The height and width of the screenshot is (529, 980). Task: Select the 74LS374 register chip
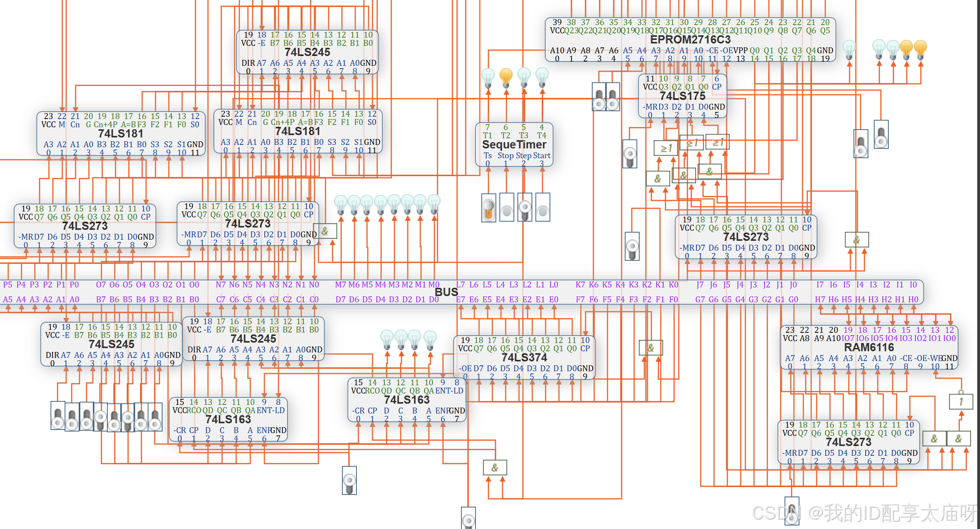pos(524,357)
